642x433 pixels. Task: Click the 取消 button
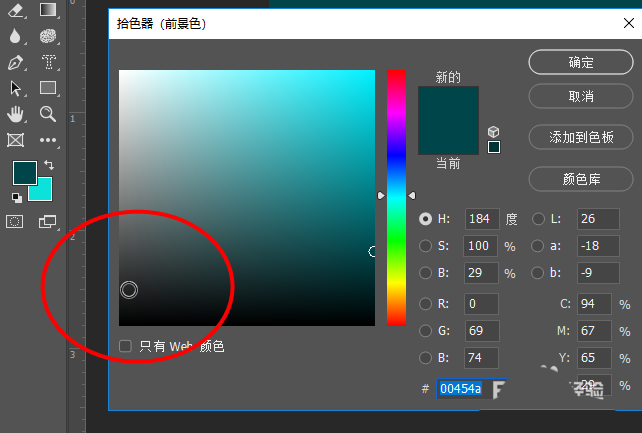point(581,96)
